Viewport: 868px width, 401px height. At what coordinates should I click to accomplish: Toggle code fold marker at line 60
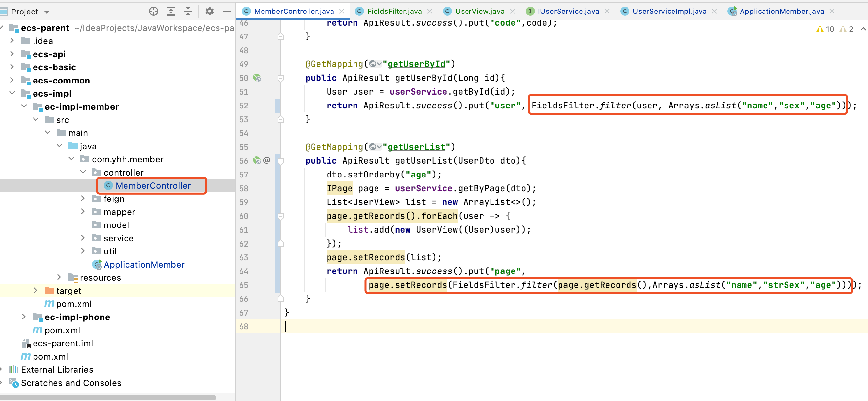point(280,216)
